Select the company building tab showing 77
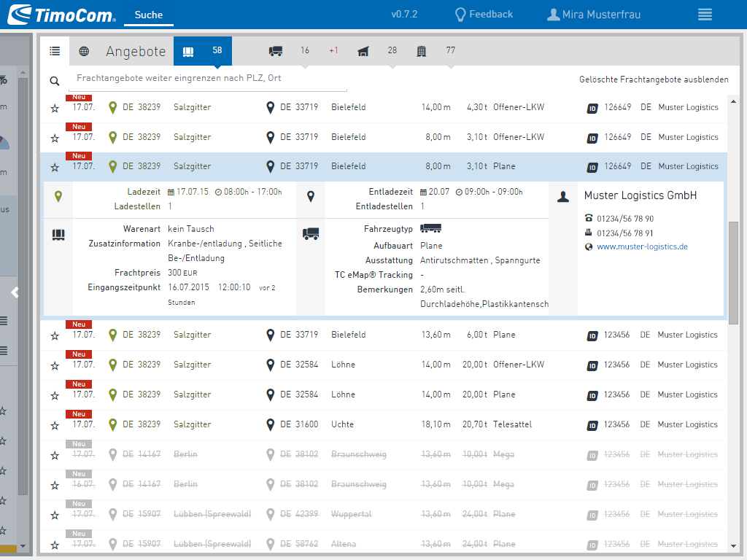This screenshot has height=560, width=747. point(436,50)
